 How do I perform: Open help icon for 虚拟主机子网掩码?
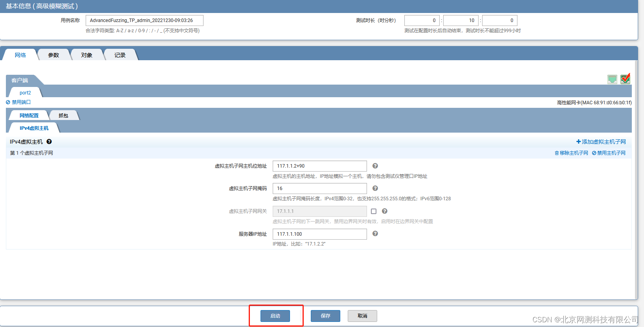[375, 188]
